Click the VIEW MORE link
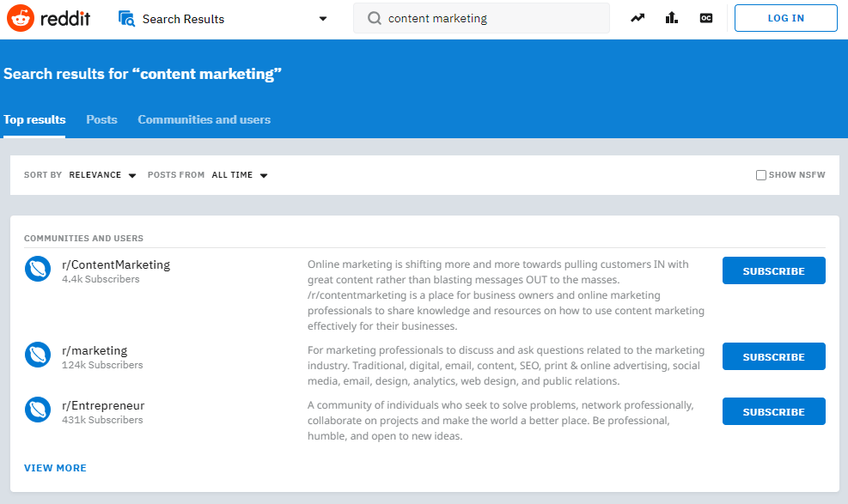Viewport: 848px width, 504px height. (x=55, y=468)
